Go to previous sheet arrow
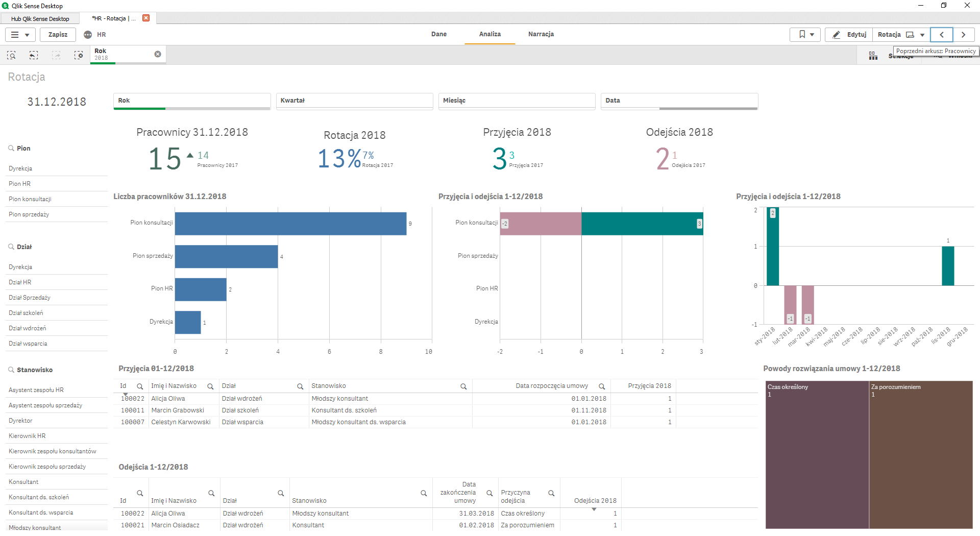 coord(942,35)
